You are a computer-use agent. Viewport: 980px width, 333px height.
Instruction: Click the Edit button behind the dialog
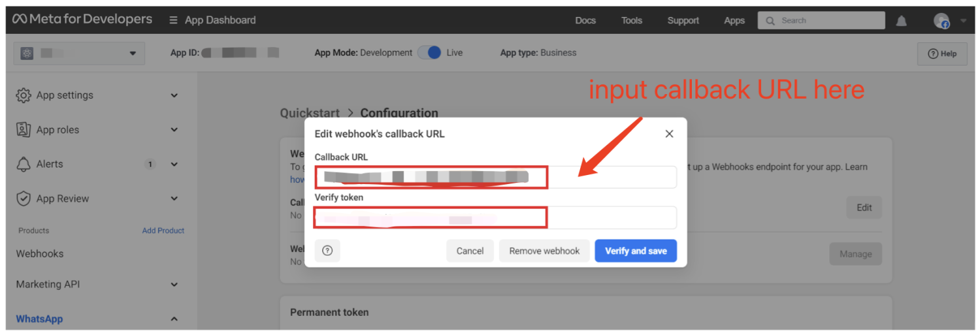point(864,208)
